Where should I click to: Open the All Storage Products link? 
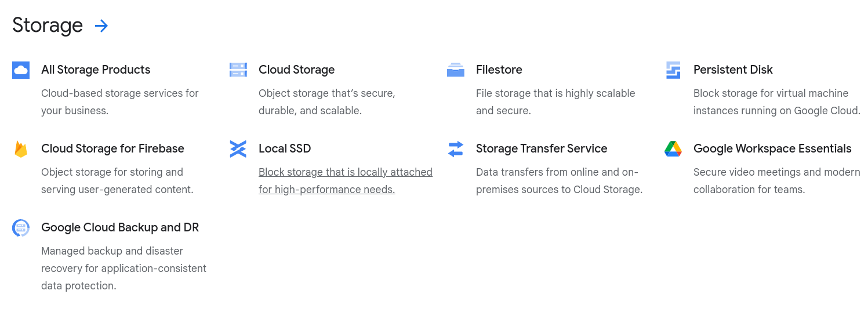(x=96, y=70)
